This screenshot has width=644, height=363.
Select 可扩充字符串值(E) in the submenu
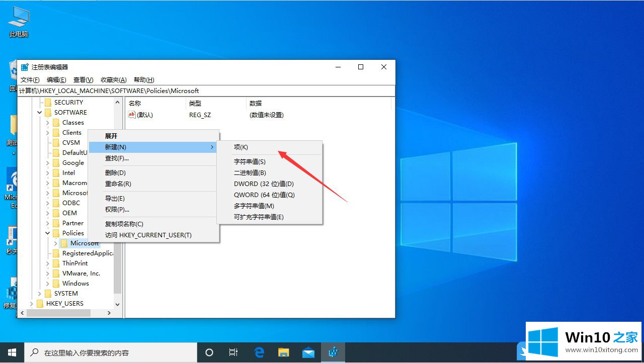click(270, 217)
